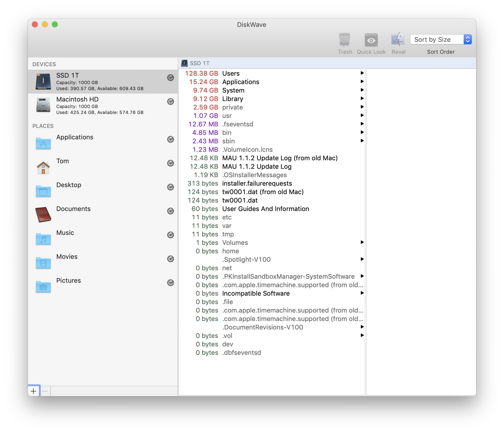This screenshot has width=504, height=433.
Task: Select .OSInstallerMessages file
Action: click(x=271, y=175)
